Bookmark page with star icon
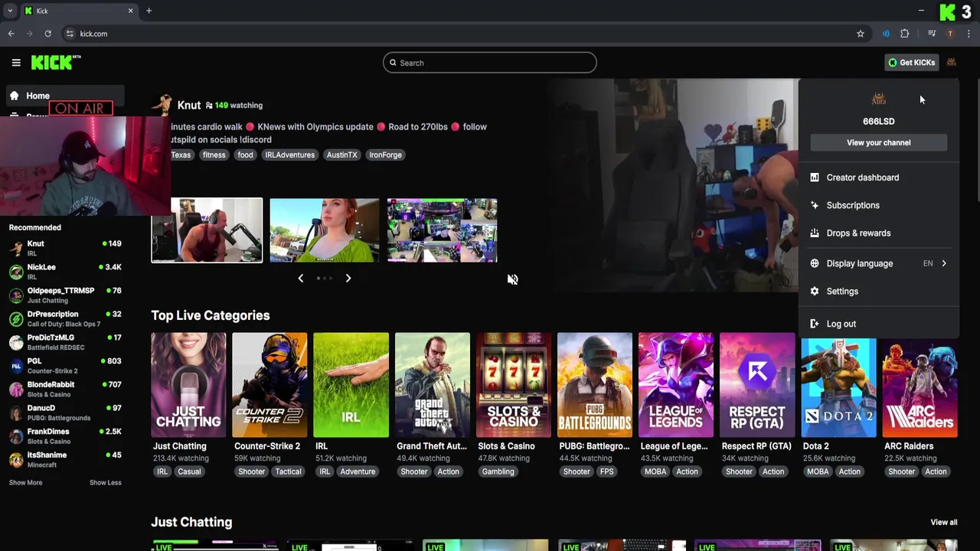The width and height of the screenshot is (980, 551). [861, 34]
